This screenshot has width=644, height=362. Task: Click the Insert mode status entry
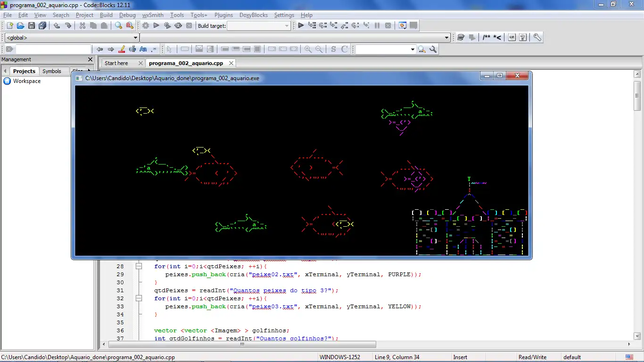(x=460, y=357)
